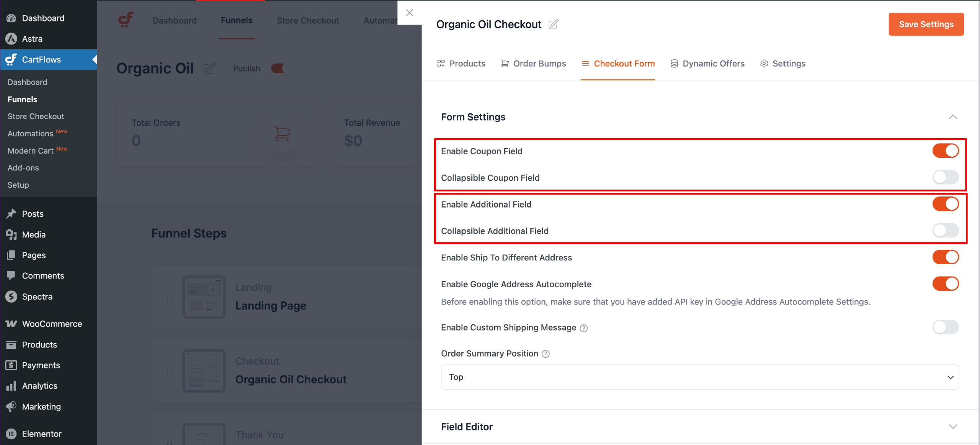Click Save Settings button
The height and width of the screenshot is (445, 980).
click(926, 24)
